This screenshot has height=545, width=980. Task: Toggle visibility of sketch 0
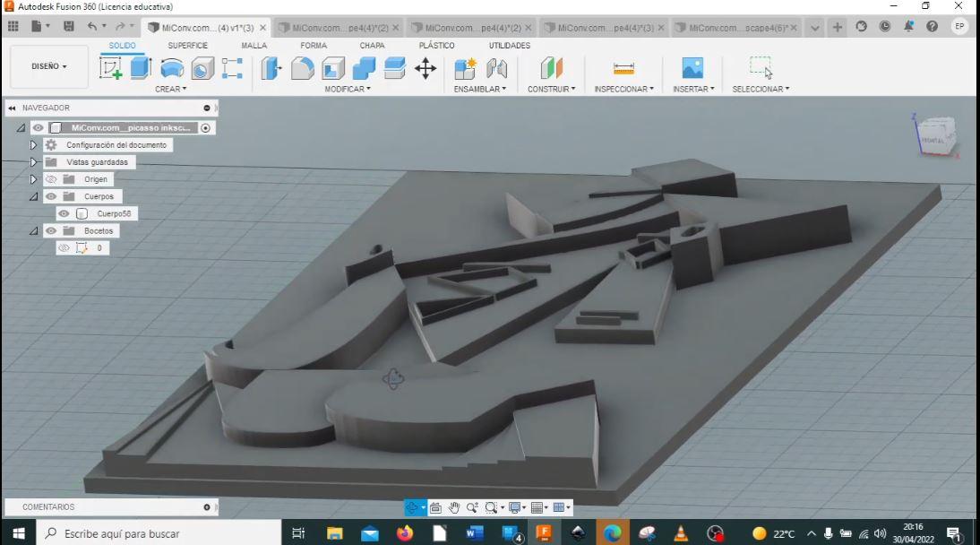[64, 248]
